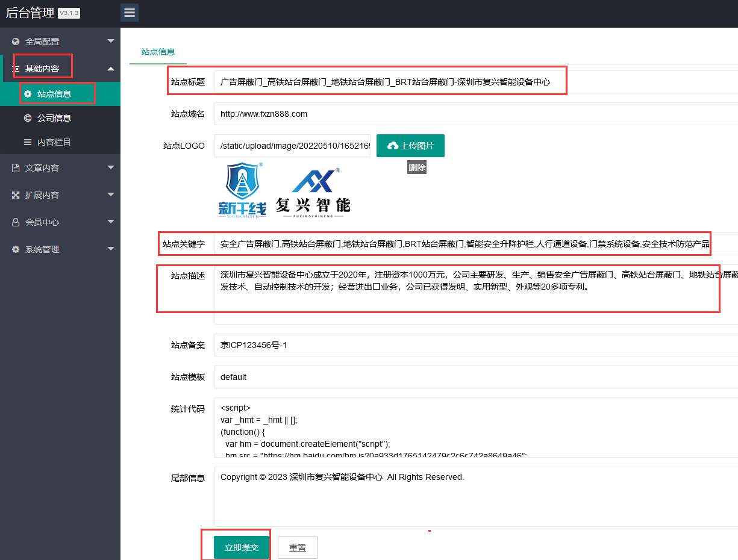Expand the 系统管理 dropdown arrow
This screenshot has height=560, width=738.
[x=110, y=249]
